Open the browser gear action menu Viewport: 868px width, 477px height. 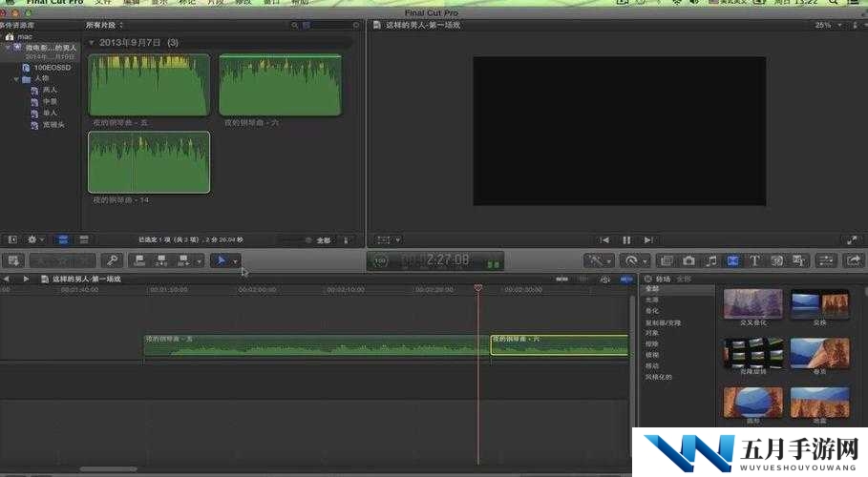coord(35,239)
